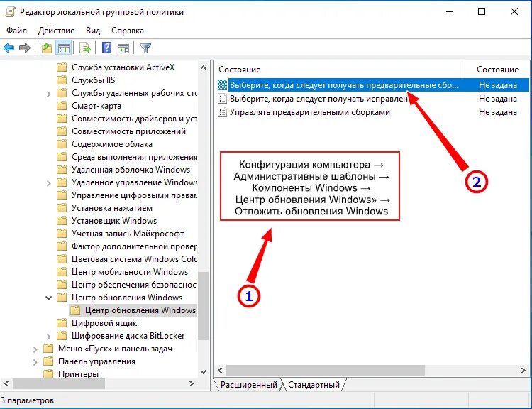The image size is (532, 409).
Task: Click folder icon beside Установщик Windows
Action: 62,221
